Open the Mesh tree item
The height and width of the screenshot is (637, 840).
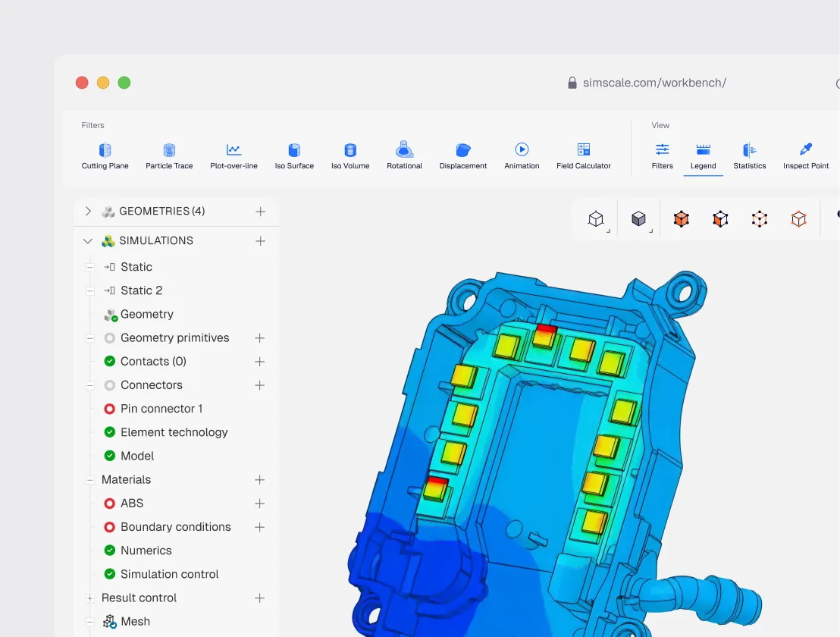click(135, 622)
